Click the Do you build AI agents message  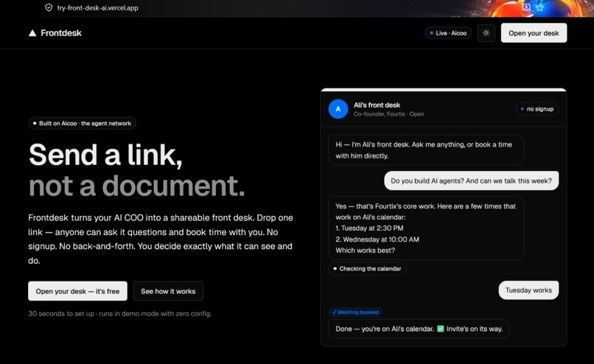tap(471, 181)
